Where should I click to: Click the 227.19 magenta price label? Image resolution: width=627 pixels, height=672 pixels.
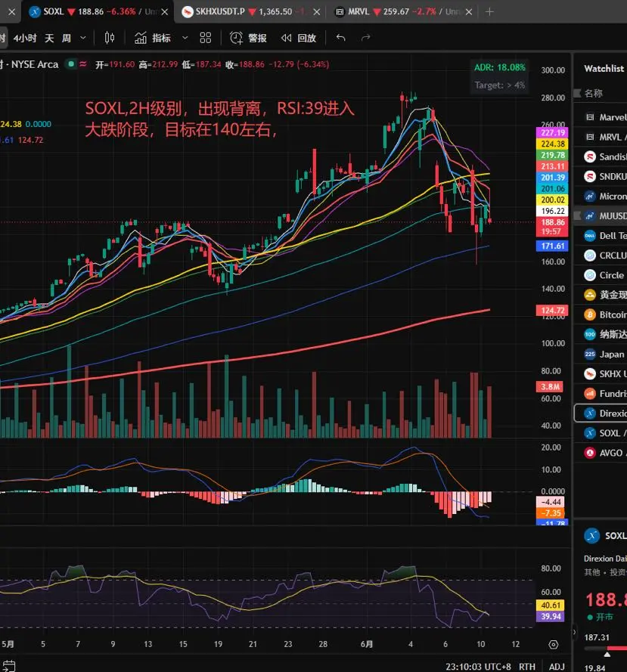[x=552, y=133]
